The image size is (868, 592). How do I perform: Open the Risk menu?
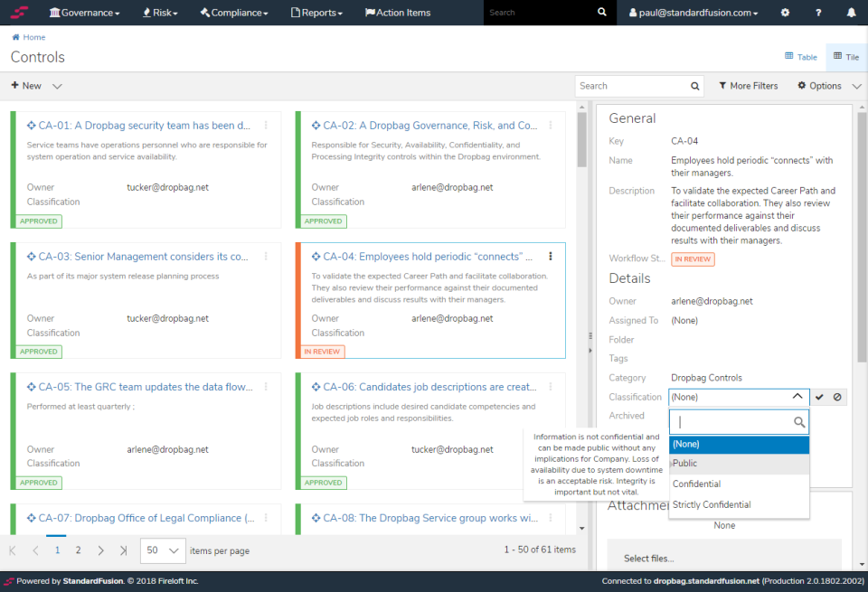tap(160, 12)
